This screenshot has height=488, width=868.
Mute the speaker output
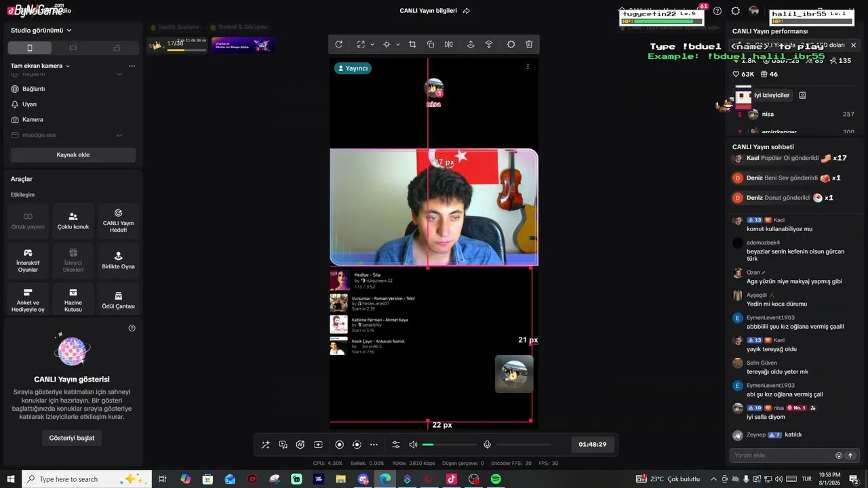[413, 445]
